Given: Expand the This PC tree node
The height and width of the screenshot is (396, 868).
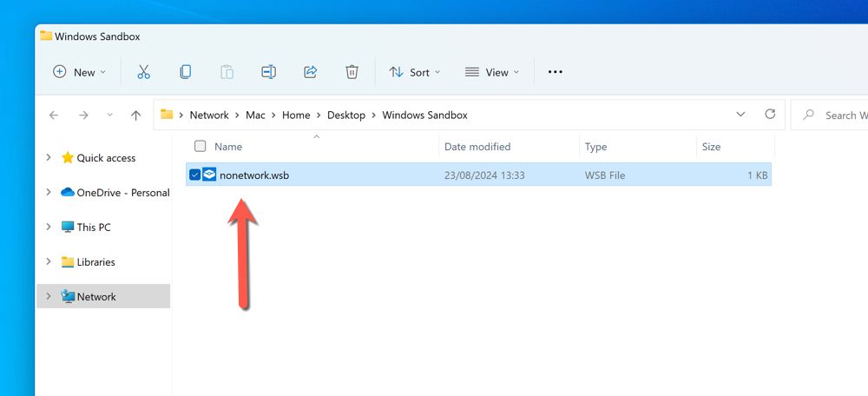Looking at the screenshot, I should [x=49, y=227].
